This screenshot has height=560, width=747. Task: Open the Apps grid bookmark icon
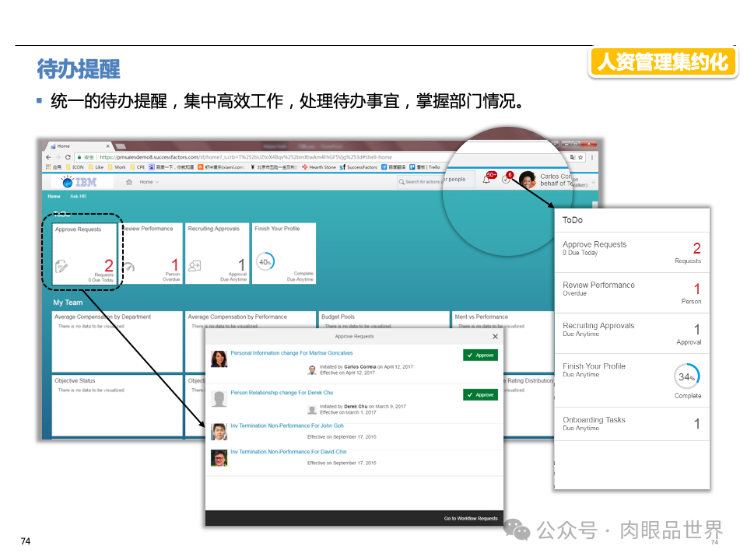pos(48,167)
